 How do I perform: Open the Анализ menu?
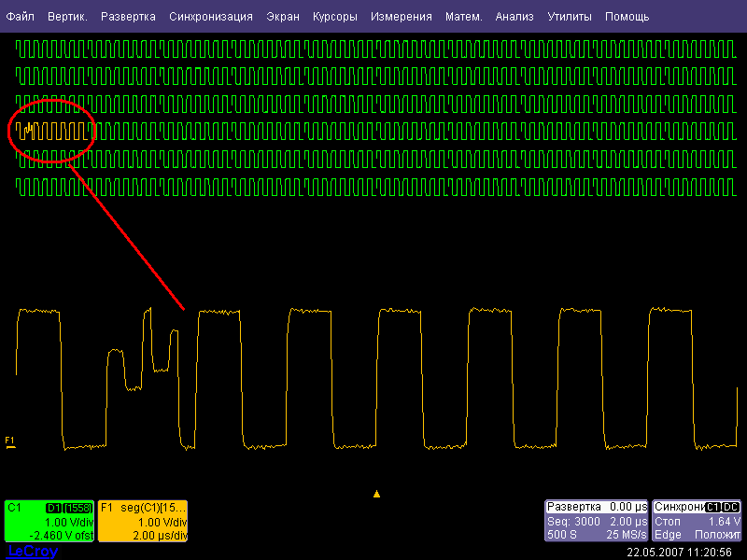(514, 17)
